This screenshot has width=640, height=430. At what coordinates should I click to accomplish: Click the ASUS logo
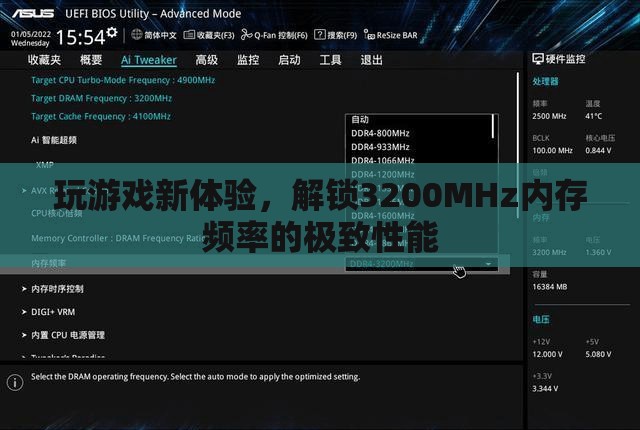point(33,13)
